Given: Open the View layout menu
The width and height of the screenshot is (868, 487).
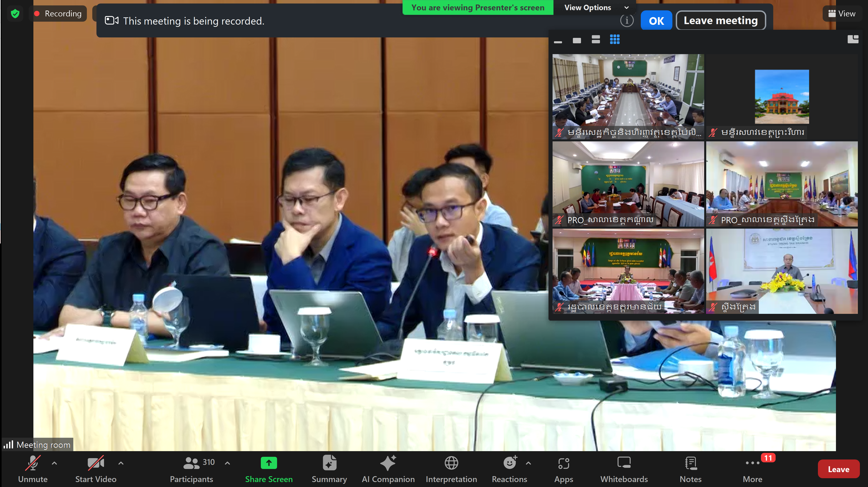Looking at the screenshot, I should [x=842, y=14].
